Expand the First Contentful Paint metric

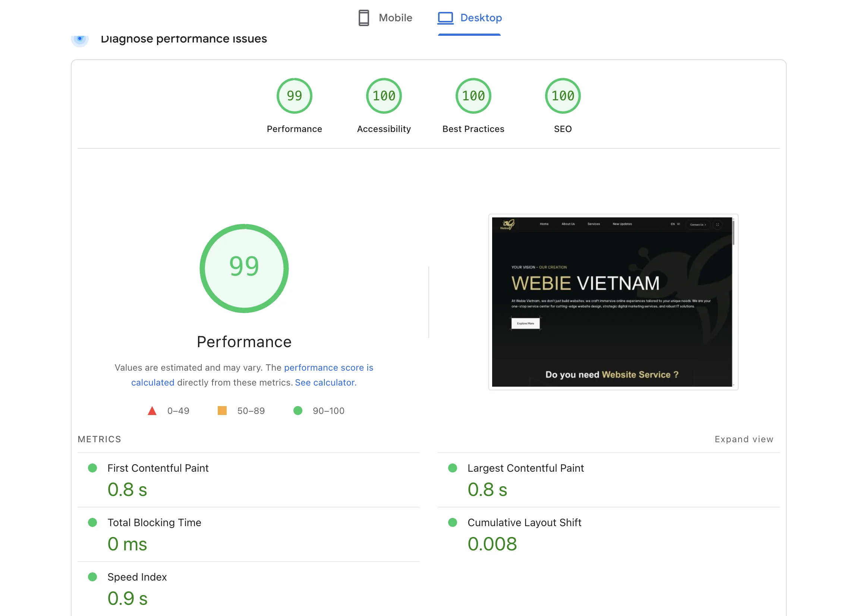pos(158,468)
